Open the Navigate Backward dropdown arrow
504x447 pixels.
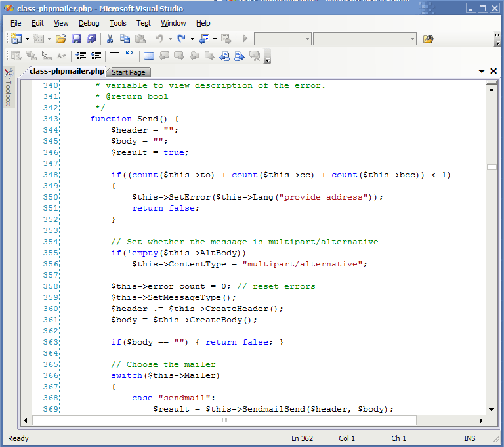215,39
